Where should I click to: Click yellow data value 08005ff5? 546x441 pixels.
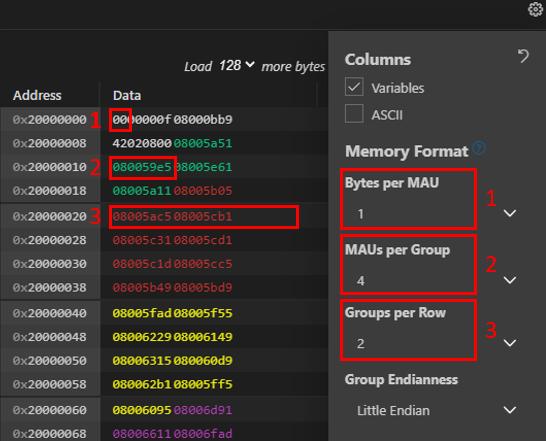coord(203,384)
